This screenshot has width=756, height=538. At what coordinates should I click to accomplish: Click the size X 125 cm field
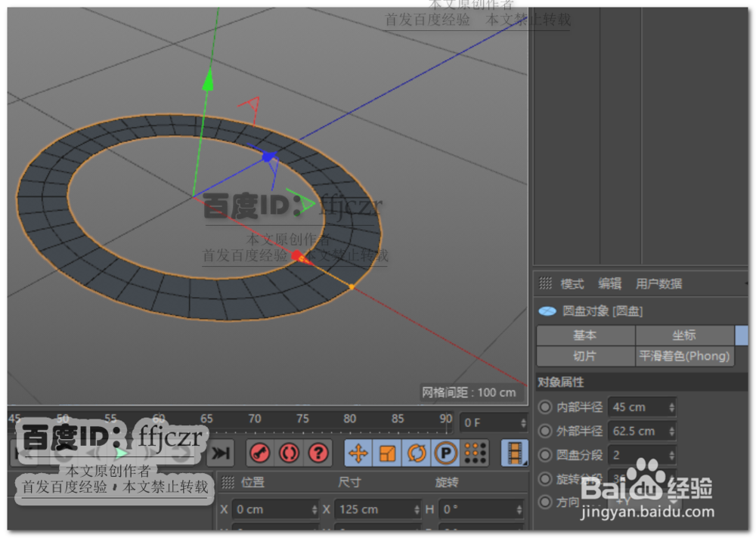(378, 509)
